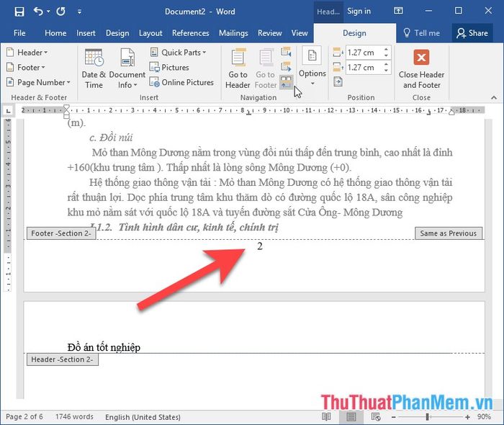Switch to Web Layout view
The width and height of the screenshot is (504, 425).
376,417
